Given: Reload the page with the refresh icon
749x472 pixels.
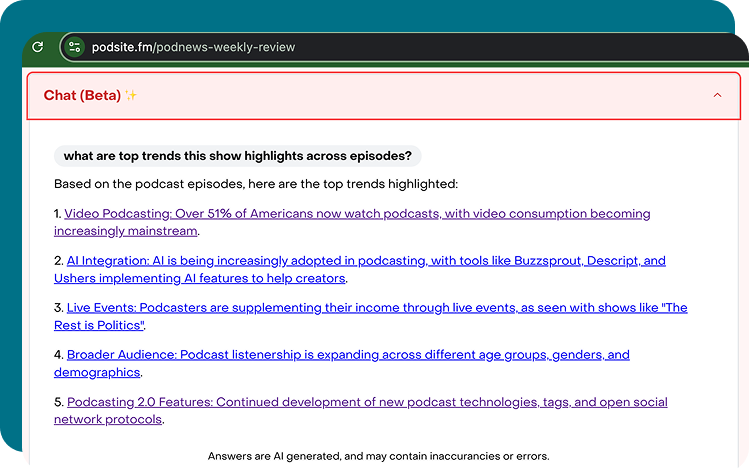Looking at the screenshot, I should tap(38, 47).
